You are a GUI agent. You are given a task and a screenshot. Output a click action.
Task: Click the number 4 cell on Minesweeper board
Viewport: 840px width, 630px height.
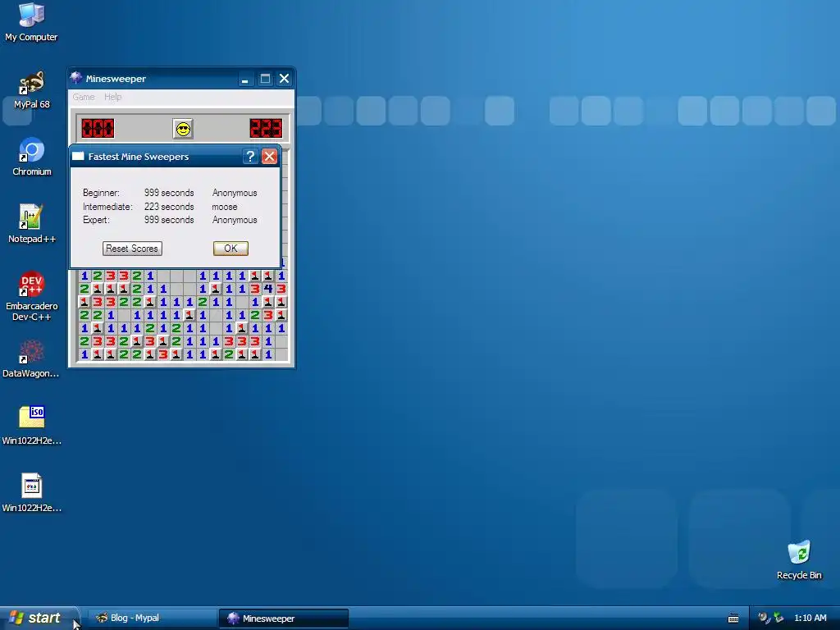[268, 289]
